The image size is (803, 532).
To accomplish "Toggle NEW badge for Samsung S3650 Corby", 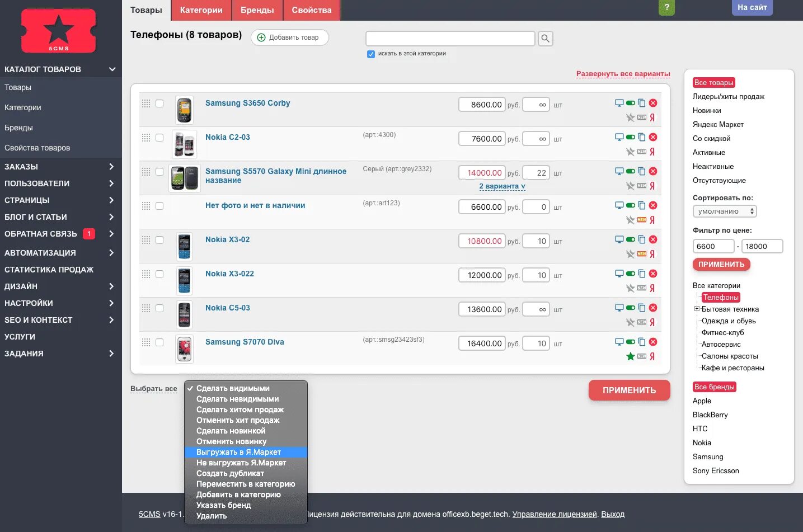I will point(642,117).
